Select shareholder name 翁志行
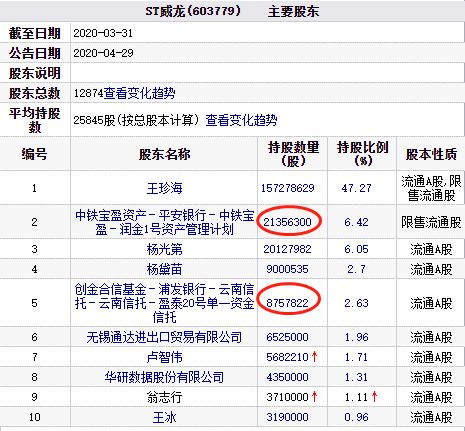 pos(164,397)
